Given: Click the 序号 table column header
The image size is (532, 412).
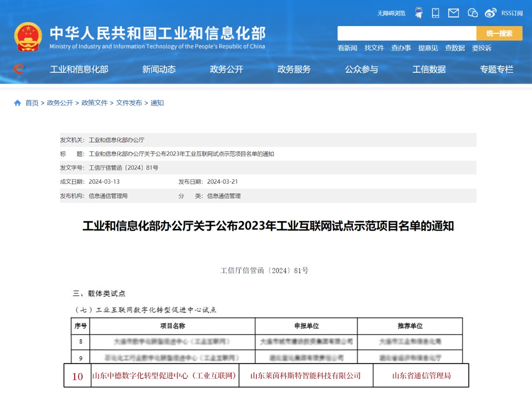Looking at the screenshot, I should click(81, 326).
